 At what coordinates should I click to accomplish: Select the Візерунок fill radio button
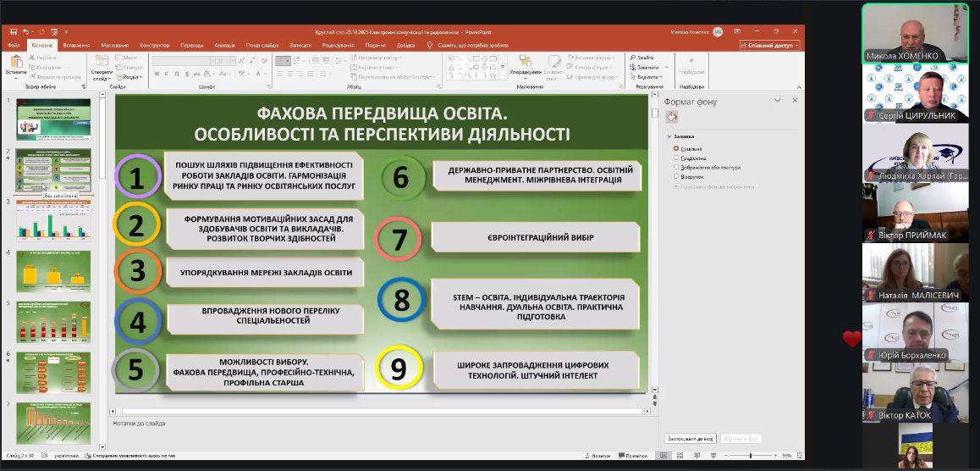pos(676,176)
